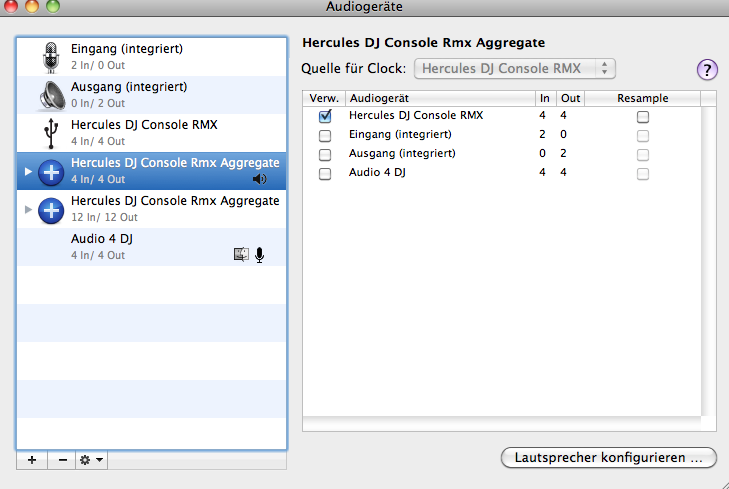729x489 pixels.
Task: Click Ausgang (integriert) name in the table
Action: [x=402, y=153]
